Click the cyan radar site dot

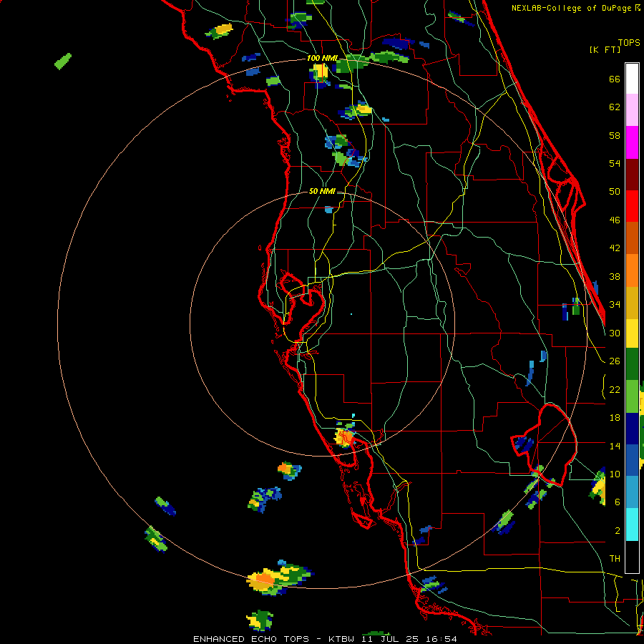click(351, 314)
